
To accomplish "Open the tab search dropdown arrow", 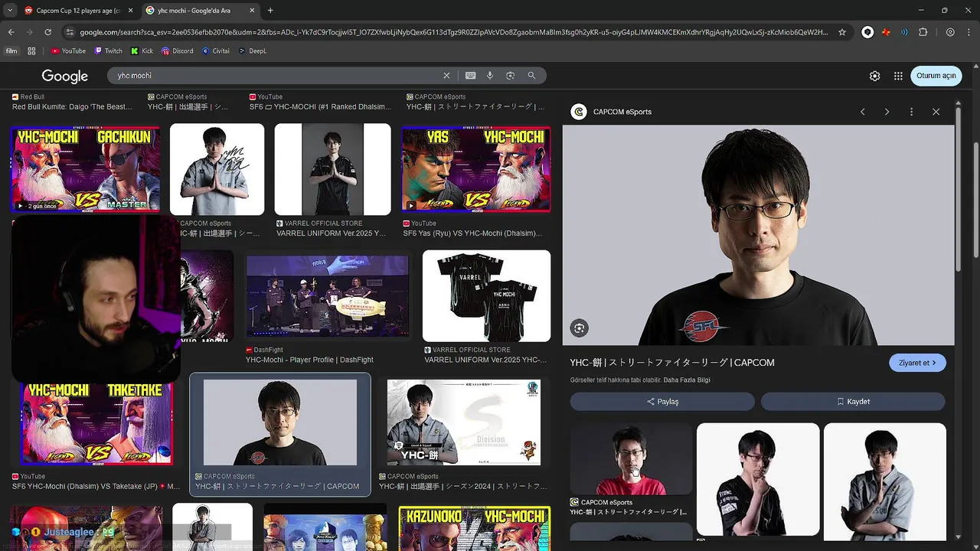I will (10, 10).
